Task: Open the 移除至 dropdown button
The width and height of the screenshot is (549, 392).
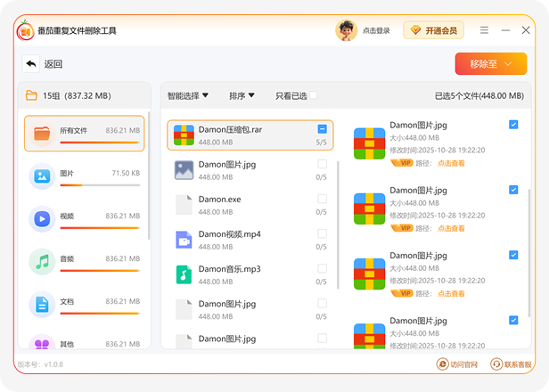Action: (484, 64)
